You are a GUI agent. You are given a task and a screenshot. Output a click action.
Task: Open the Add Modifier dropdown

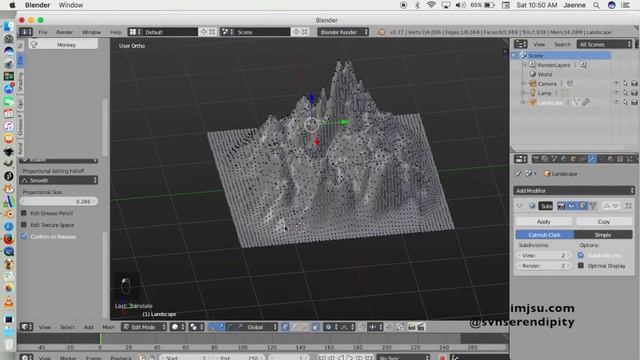[x=573, y=191]
